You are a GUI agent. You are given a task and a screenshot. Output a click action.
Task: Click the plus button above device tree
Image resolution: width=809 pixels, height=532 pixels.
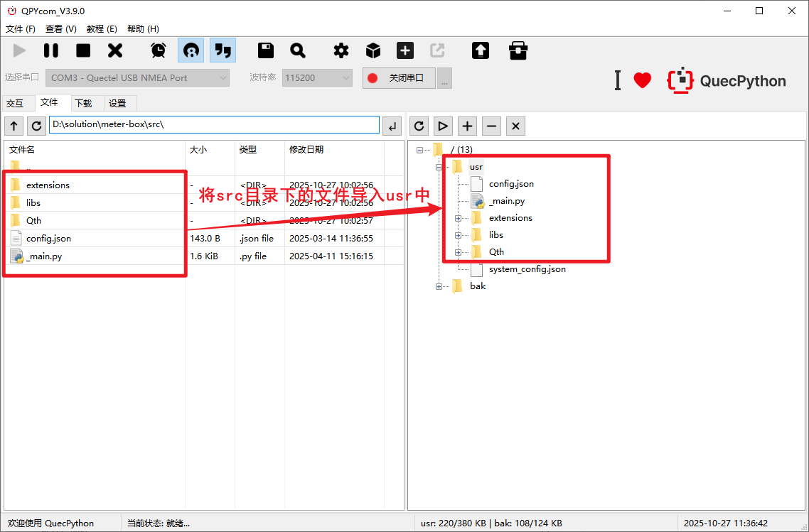(467, 126)
